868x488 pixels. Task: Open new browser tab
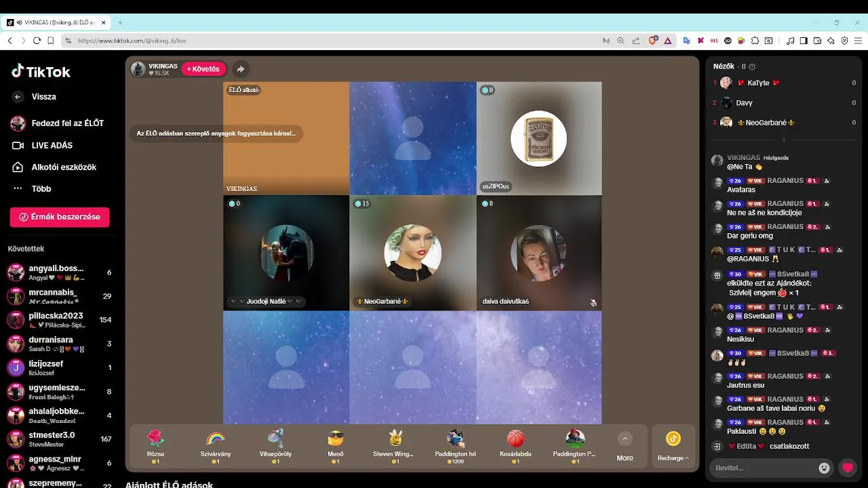pyautogui.click(x=120, y=22)
